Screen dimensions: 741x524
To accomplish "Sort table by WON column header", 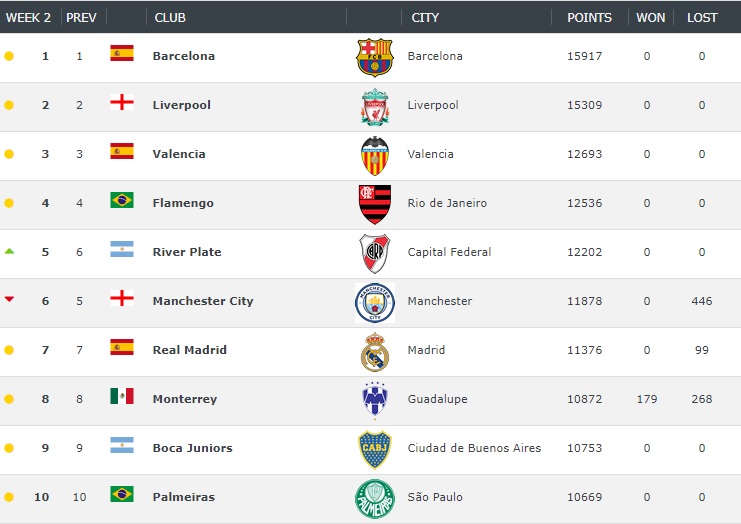I will point(650,18).
